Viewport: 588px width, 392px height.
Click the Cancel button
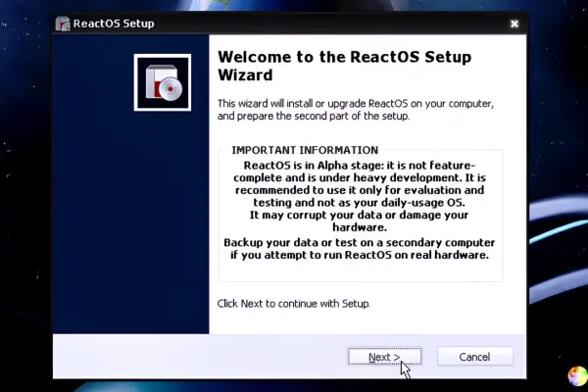pos(474,357)
